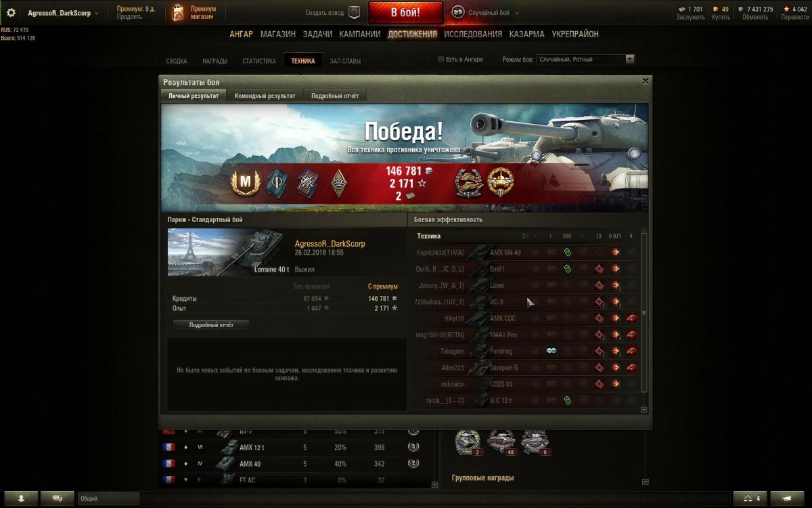Click the Pershing spotted binoculars icon
This screenshot has width=812, height=508.
point(551,351)
